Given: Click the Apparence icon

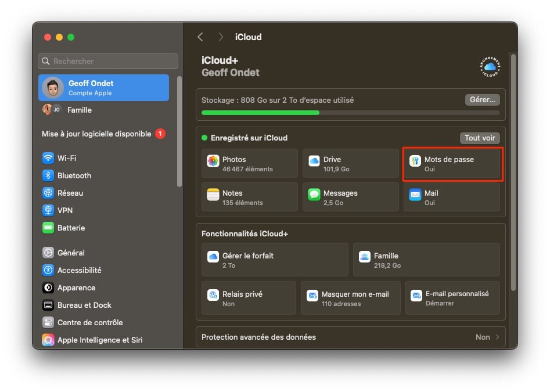Looking at the screenshot, I should coord(48,288).
